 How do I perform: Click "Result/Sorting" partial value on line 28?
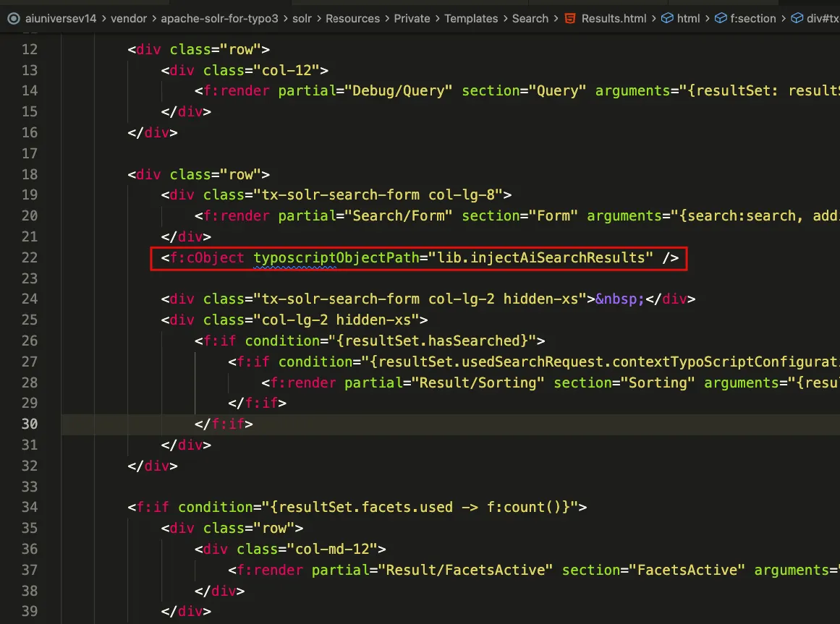[478, 383]
